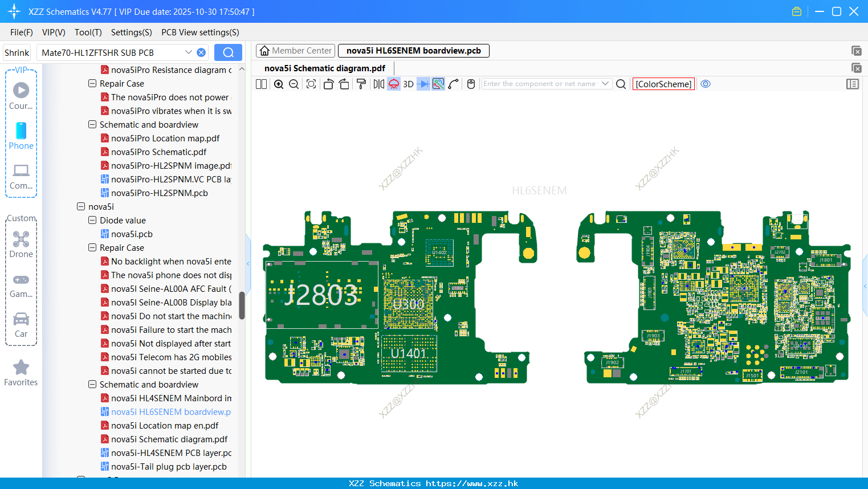Open the VIP(V) menu

(54, 32)
